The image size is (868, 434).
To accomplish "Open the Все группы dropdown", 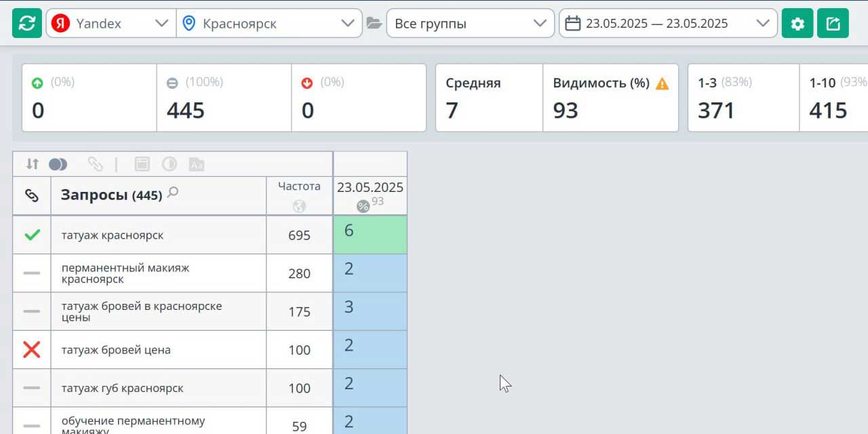I will 470,24.
